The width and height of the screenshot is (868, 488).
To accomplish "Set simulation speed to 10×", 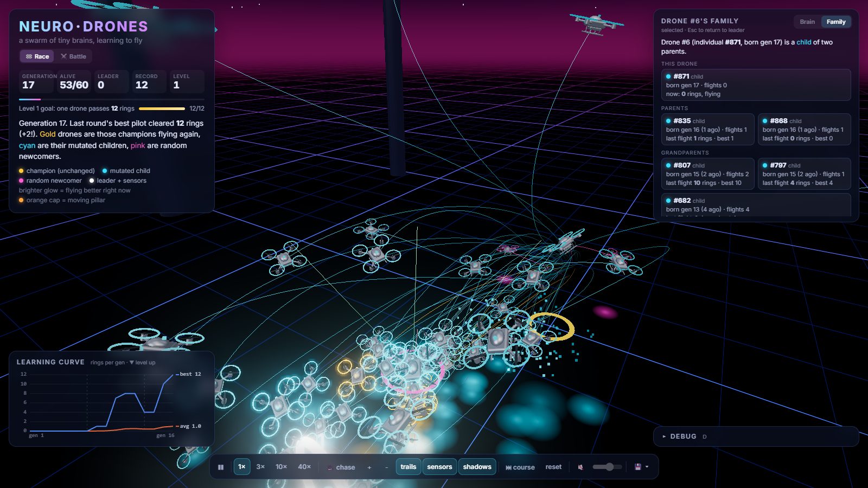I will tap(281, 467).
